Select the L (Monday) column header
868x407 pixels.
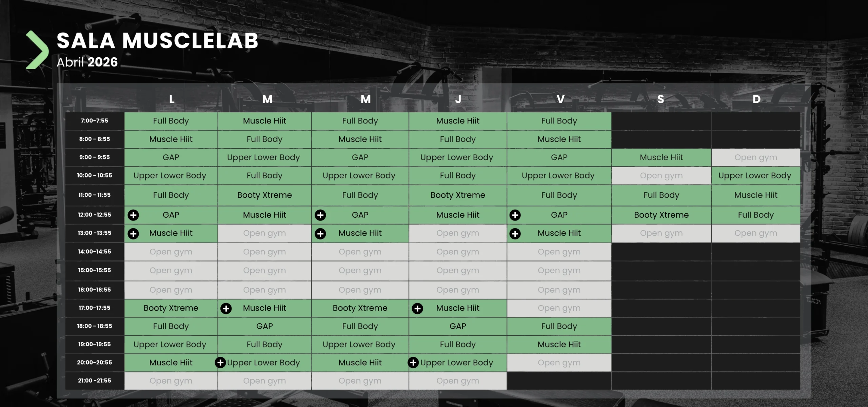172,99
